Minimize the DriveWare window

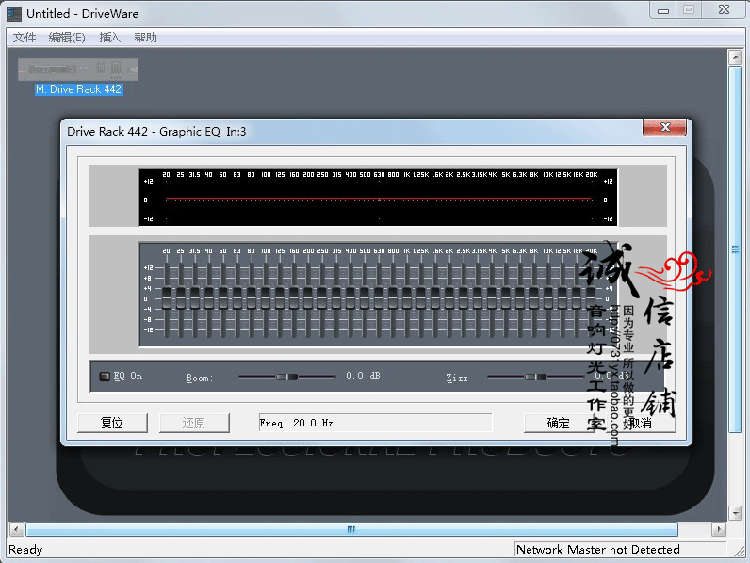click(x=663, y=11)
